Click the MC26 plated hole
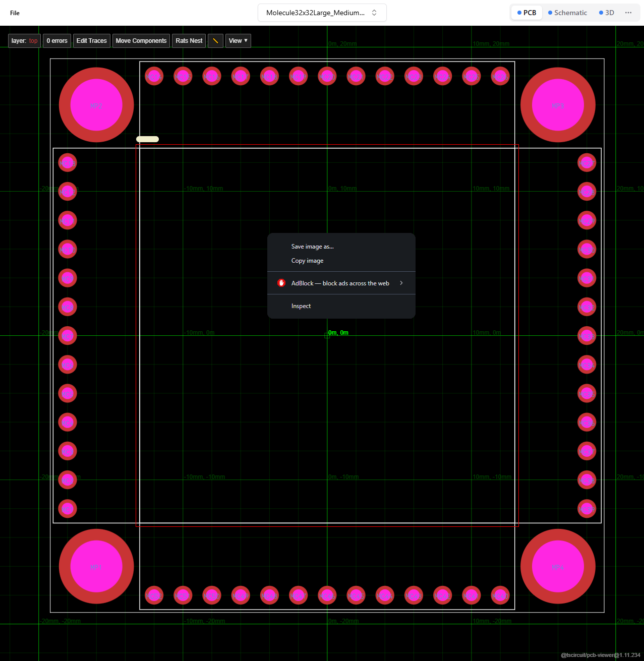The height and width of the screenshot is (661, 644). pos(500,76)
